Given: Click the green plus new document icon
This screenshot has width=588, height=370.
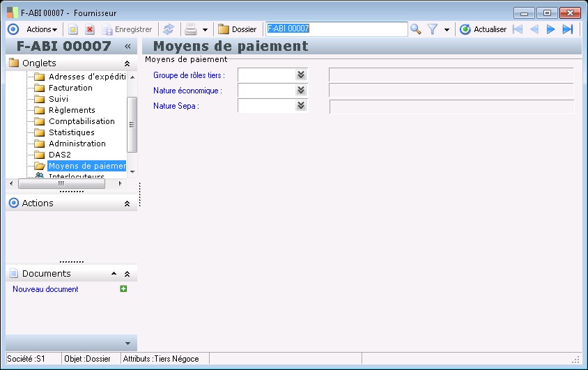Looking at the screenshot, I should [123, 288].
